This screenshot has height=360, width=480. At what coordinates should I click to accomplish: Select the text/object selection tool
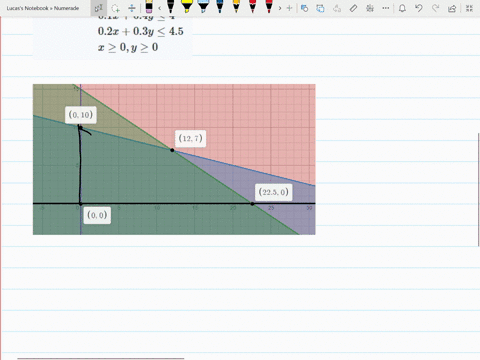tap(99, 8)
